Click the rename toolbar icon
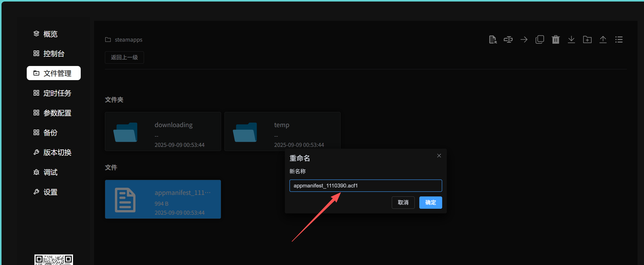The height and width of the screenshot is (265, 644). click(x=508, y=40)
